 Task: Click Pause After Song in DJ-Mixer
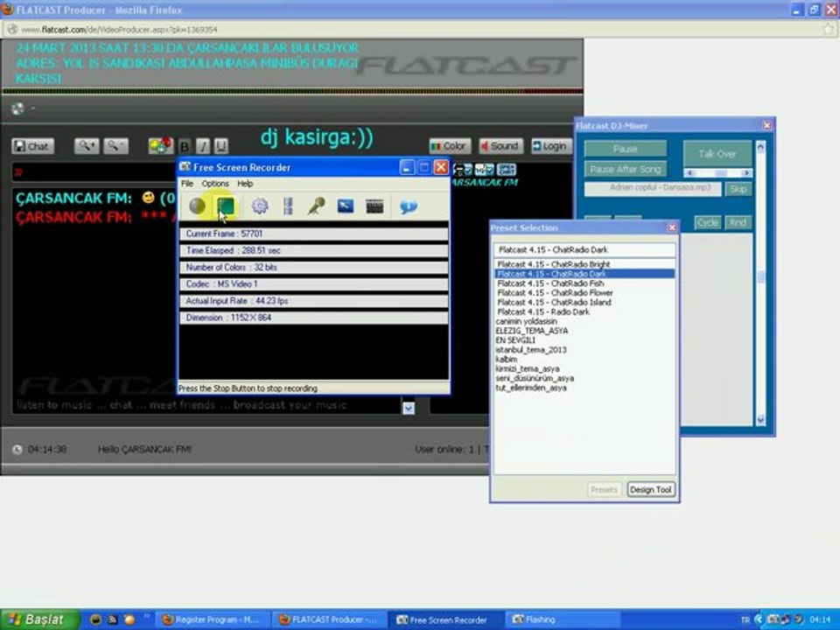pos(625,169)
